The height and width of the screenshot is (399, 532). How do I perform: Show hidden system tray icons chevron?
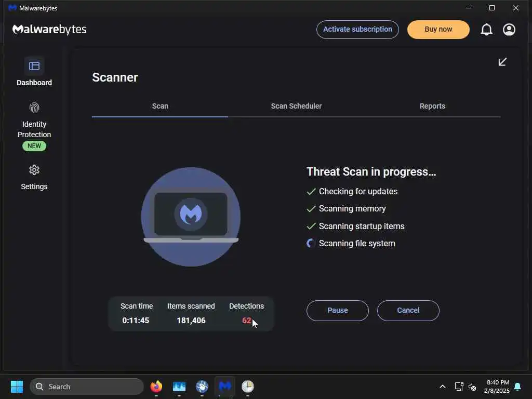click(443, 387)
